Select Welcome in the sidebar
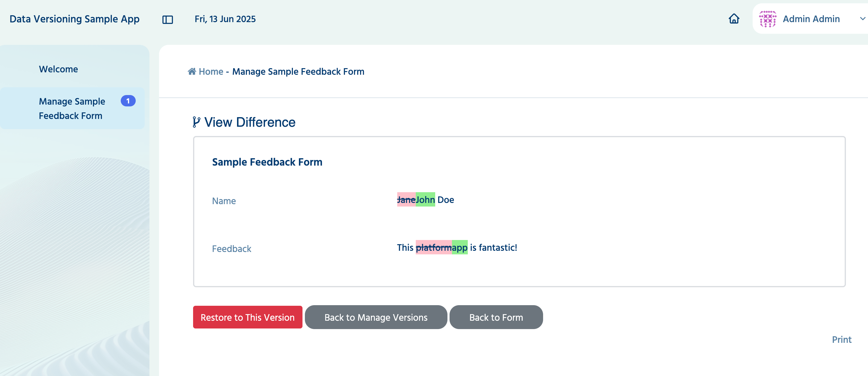Image resolution: width=868 pixels, height=376 pixels. point(58,69)
